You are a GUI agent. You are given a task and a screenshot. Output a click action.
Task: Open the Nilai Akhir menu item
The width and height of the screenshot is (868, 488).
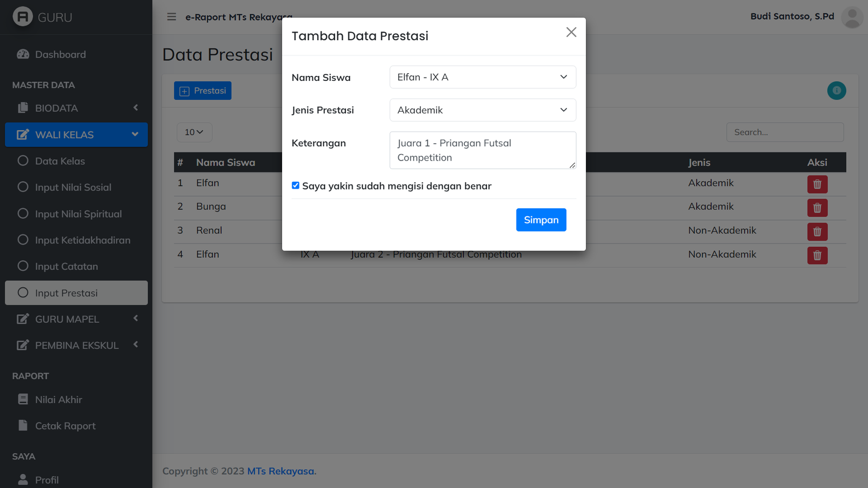point(59,400)
